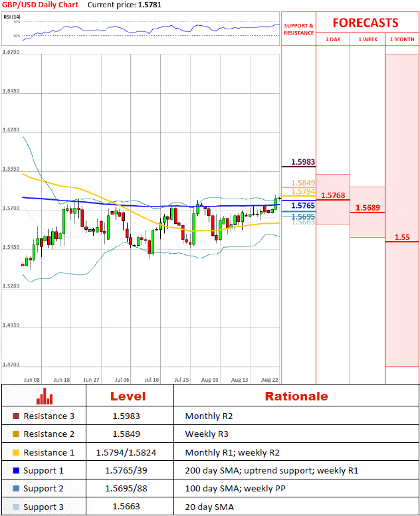Click the Jul 06 date axis label
Image resolution: width=420 pixels, height=516 pixels.
pos(122,380)
